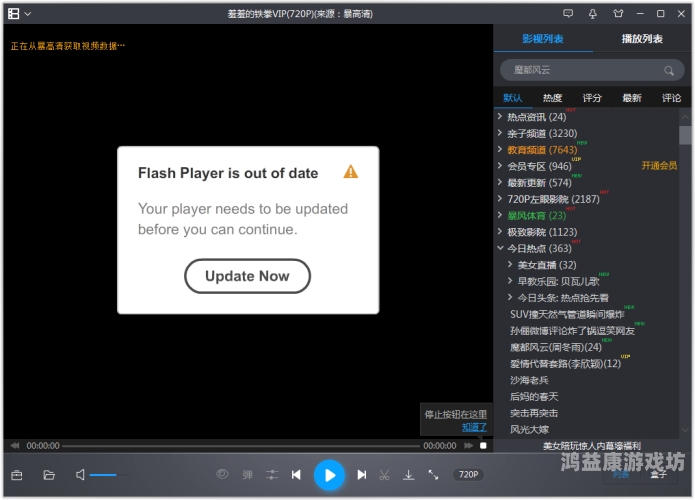The image size is (695, 500).
Task: Click the download icon
Action: (409, 475)
